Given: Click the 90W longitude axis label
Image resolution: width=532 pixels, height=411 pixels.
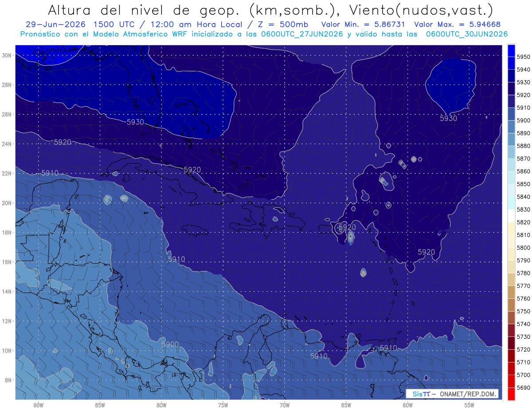Looking at the screenshot, I should [38, 405].
